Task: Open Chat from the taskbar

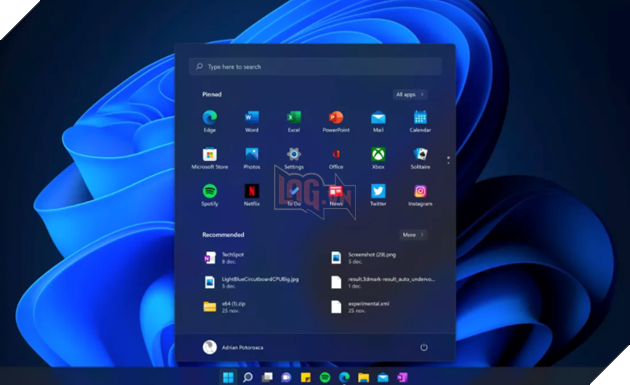Action: point(286,377)
